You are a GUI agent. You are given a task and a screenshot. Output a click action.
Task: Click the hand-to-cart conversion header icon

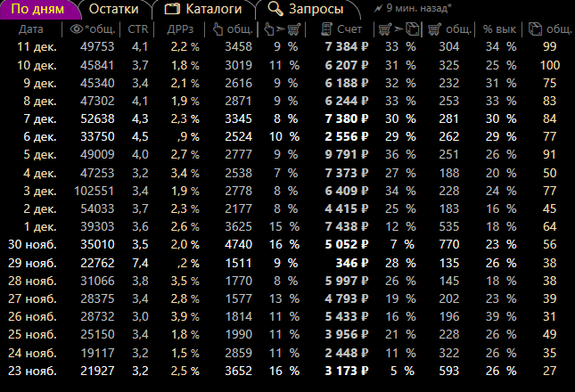coord(283,29)
